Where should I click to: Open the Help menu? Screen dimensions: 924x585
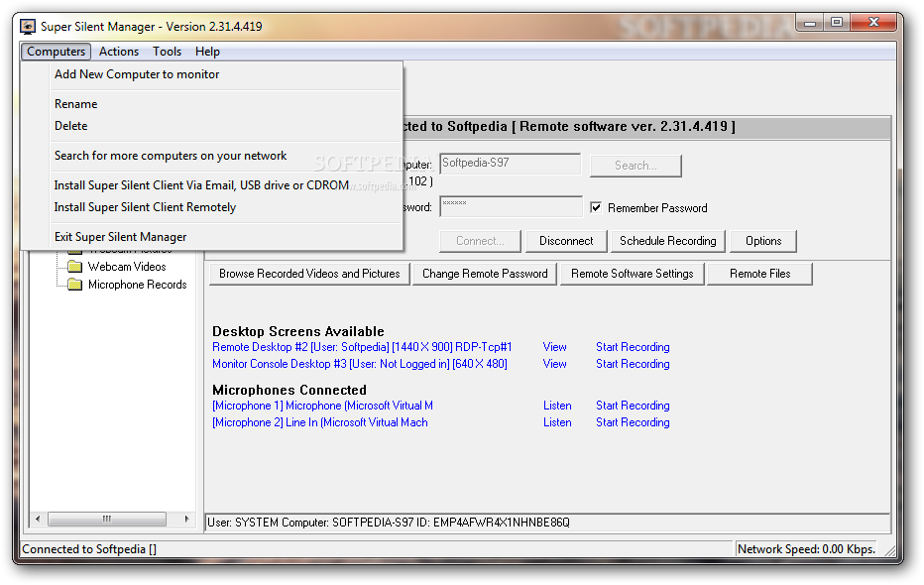click(x=207, y=52)
